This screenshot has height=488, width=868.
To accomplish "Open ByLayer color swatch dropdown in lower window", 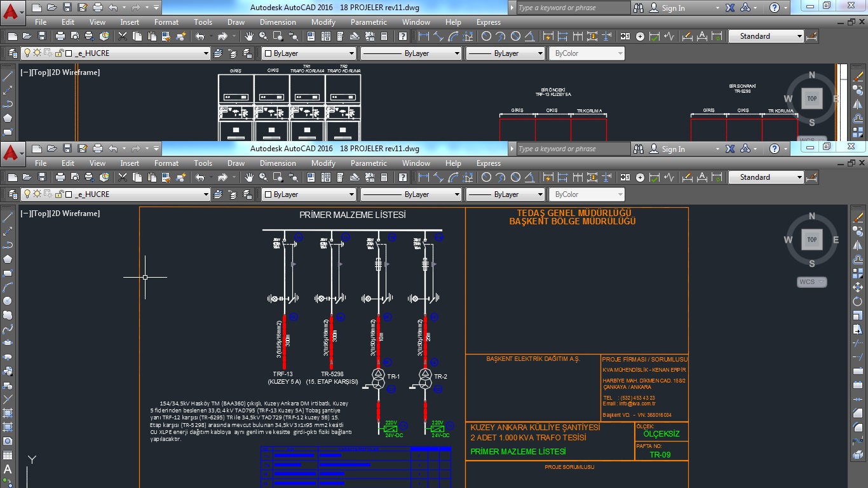I will (351, 194).
